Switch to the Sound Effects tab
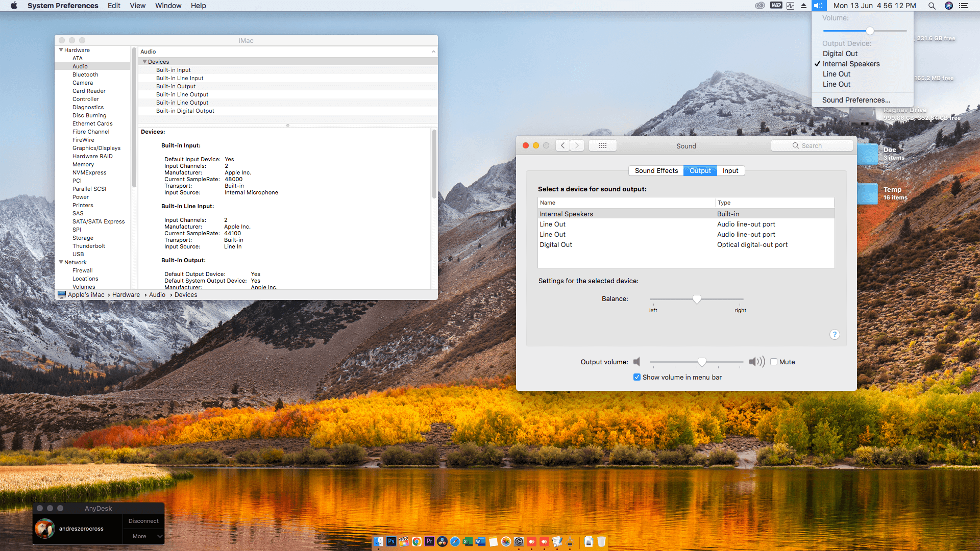The image size is (980, 551). (x=656, y=170)
